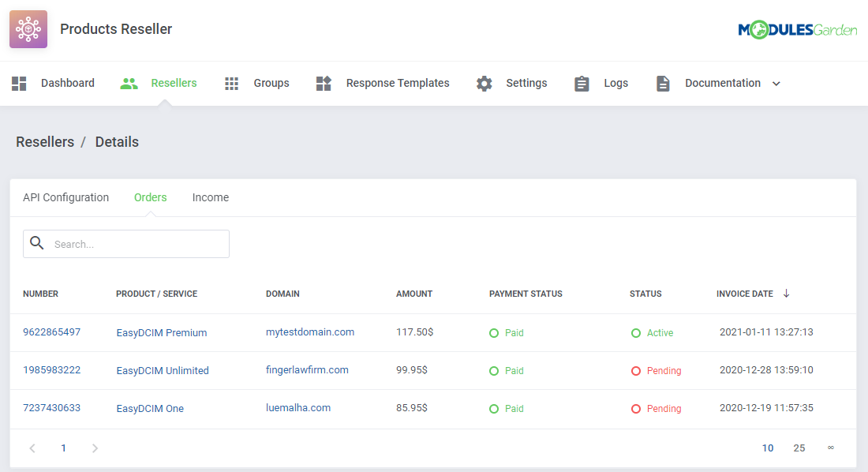The width and height of the screenshot is (868, 472).
Task: Open mytestdomain.com domain link
Action: pos(310,332)
